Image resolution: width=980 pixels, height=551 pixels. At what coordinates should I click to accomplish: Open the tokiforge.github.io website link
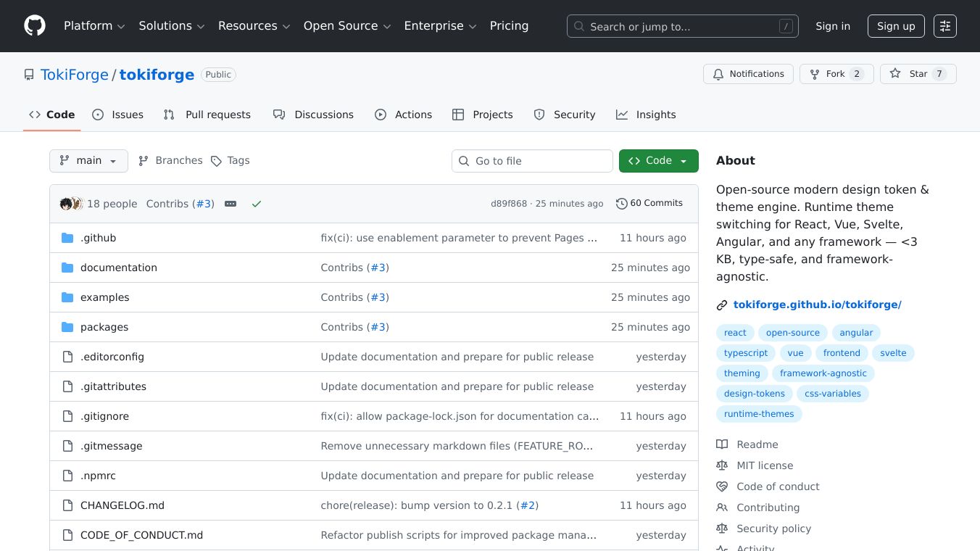pyautogui.click(x=817, y=304)
